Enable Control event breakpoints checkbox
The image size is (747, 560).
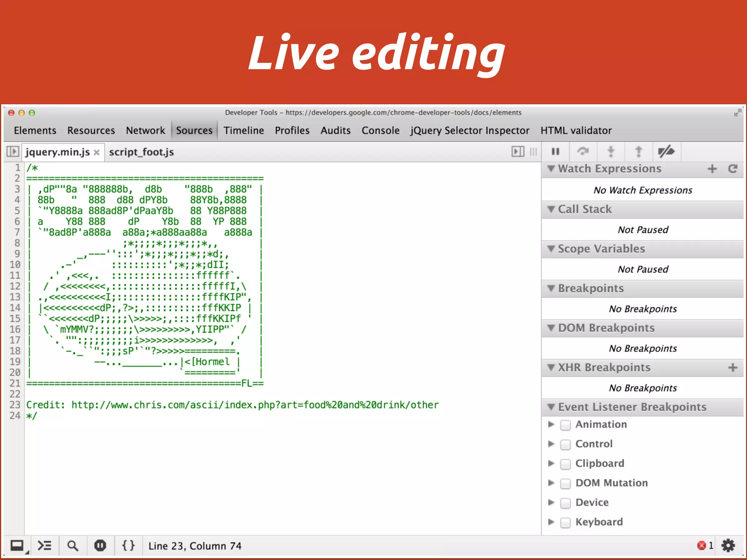click(x=565, y=444)
